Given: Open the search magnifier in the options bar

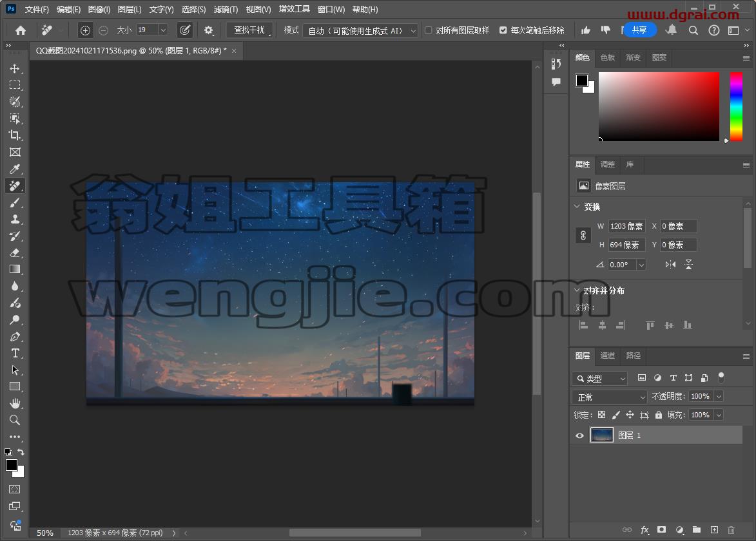Looking at the screenshot, I should [693, 30].
